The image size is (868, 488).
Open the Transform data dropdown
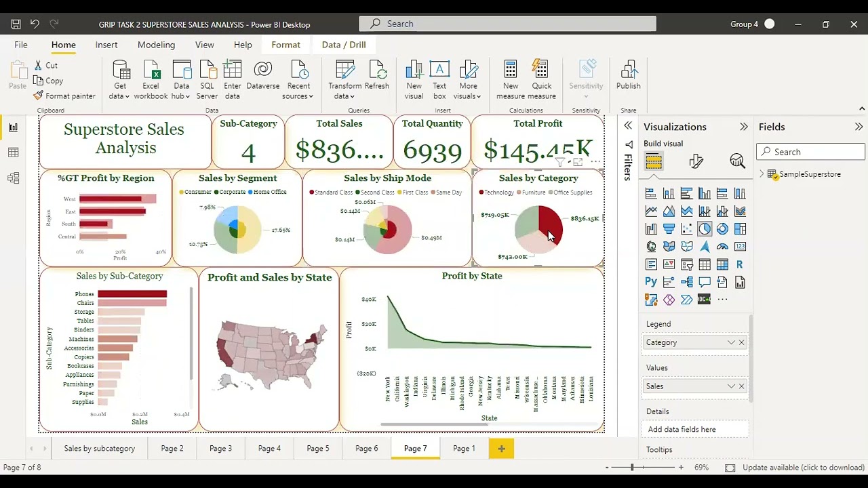click(345, 81)
